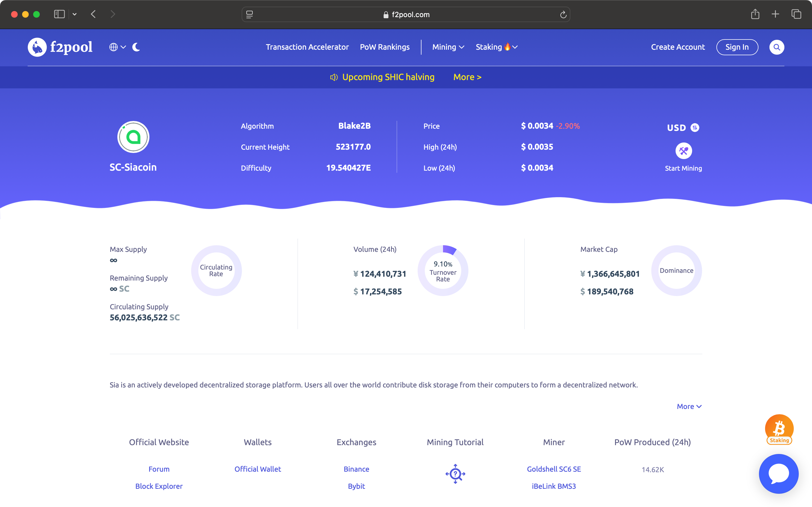This screenshot has width=812, height=507.
Task: Open the language globe selector
Action: coord(117,47)
